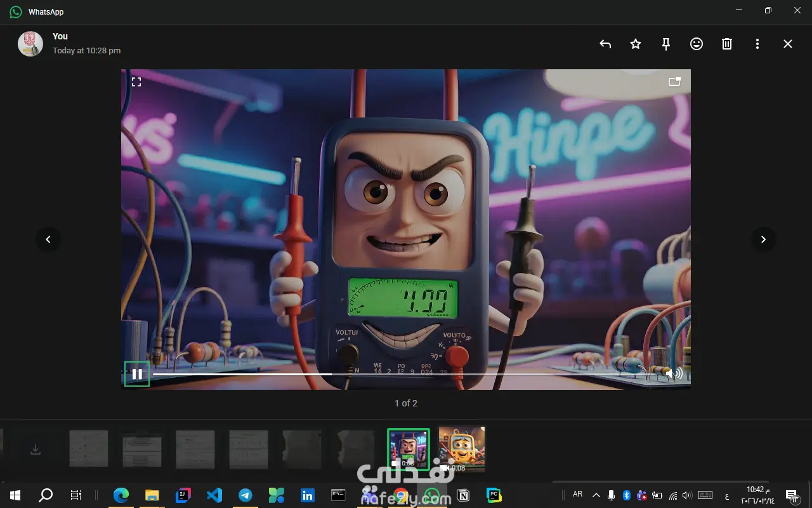812x508 pixels.
Task: Seek along the video progress bar
Action: tap(406, 374)
